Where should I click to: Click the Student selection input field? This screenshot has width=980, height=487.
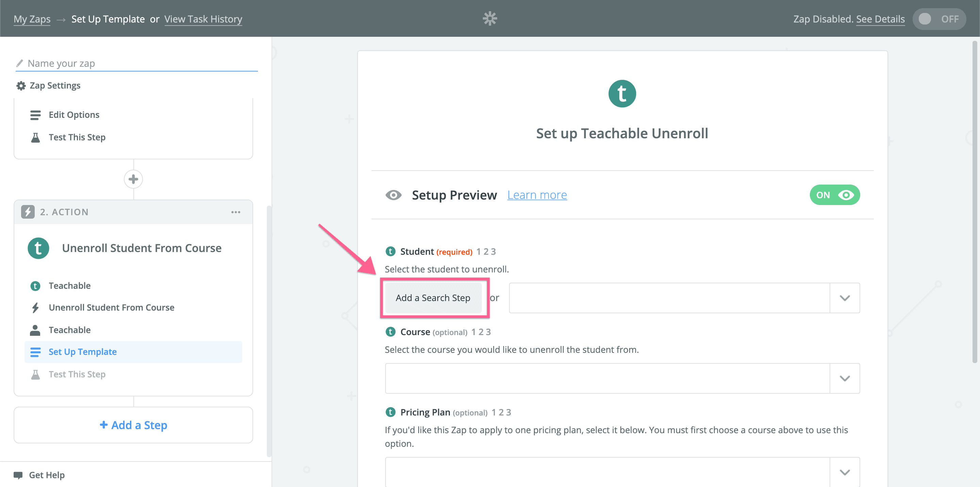669,298
